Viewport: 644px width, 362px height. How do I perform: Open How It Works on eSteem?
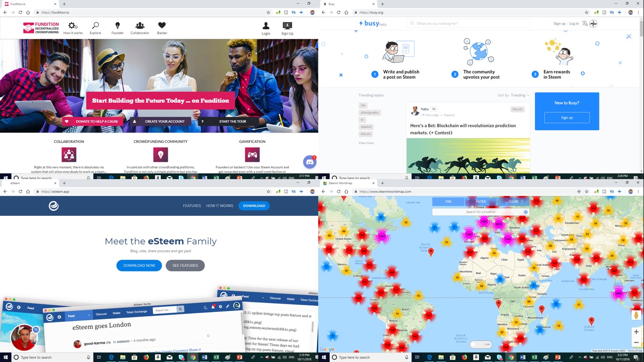point(220,206)
